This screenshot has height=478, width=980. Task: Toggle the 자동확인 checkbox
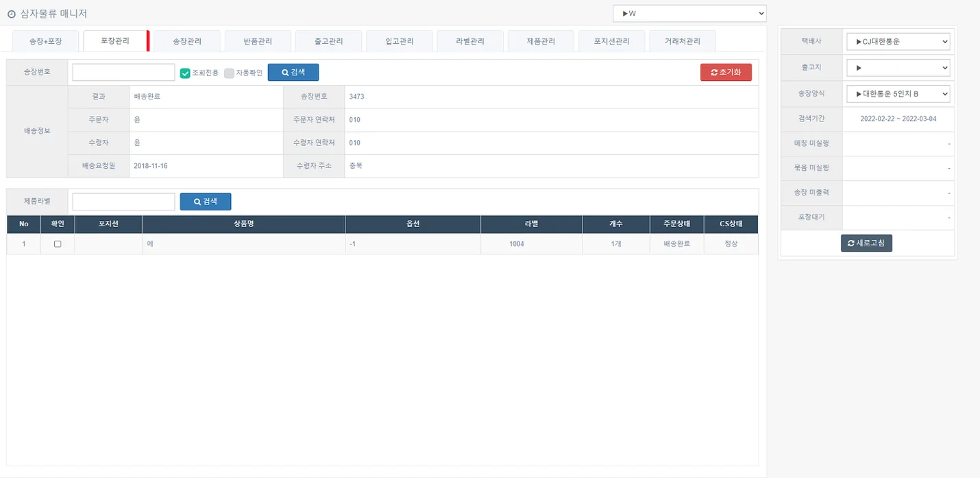pos(229,73)
